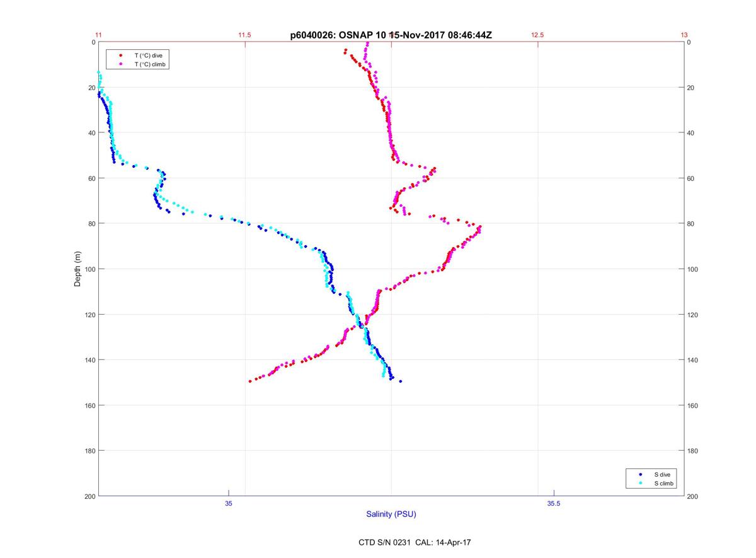
Task: Click the blue salinity tick label 35.5
Action: click(554, 503)
